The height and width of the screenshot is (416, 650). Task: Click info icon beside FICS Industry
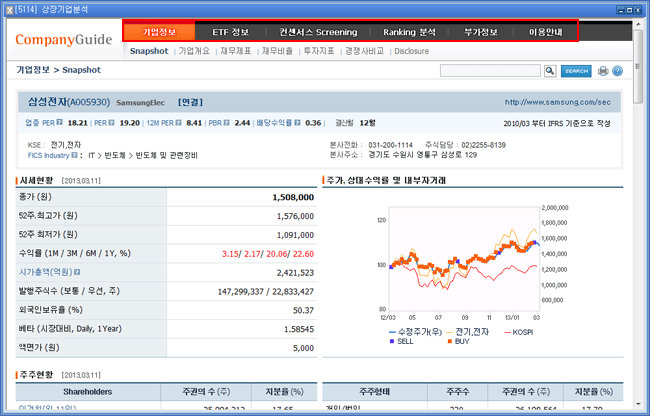pyautogui.click(x=76, y=156)
